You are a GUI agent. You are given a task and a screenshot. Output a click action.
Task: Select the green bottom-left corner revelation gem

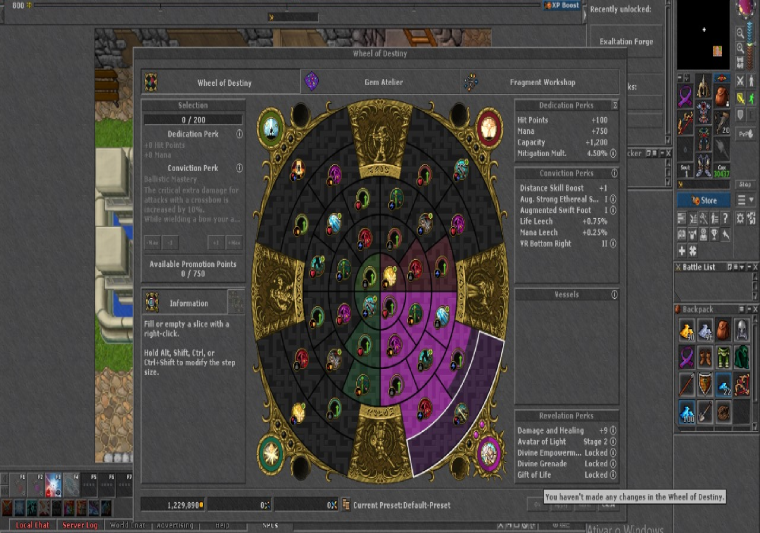[271, 454]
